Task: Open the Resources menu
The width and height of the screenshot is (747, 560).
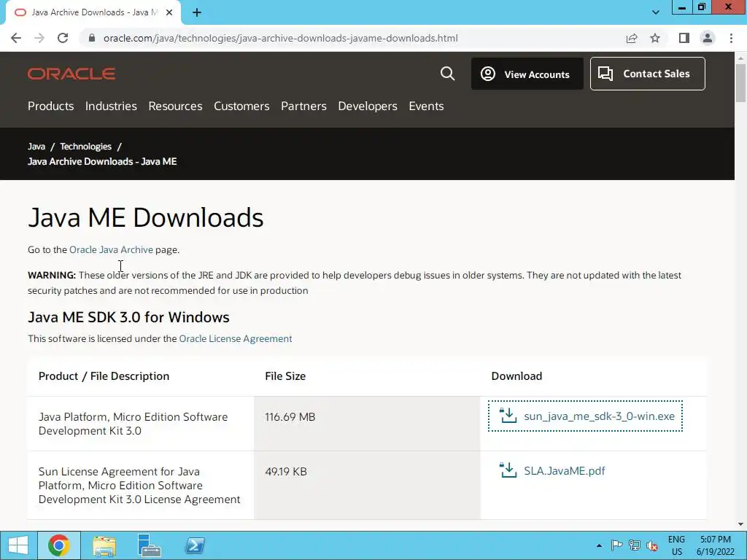Action: (x=175, y=106)
